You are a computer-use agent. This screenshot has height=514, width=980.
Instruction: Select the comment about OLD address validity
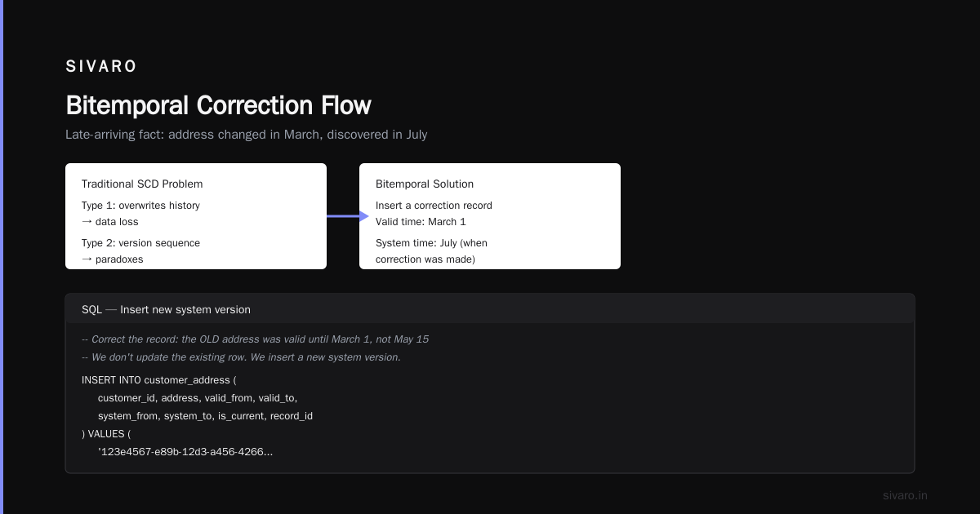[255, 339]
